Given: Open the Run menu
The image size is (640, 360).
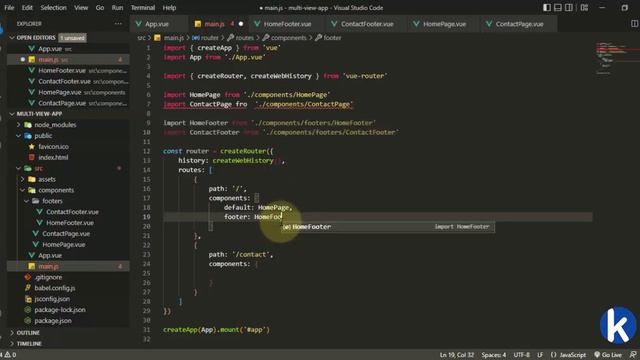Looking at the screenshot, I should (x=117, y=7).
